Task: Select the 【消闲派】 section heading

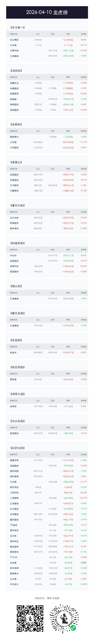Action: click(x=16, y=71)
